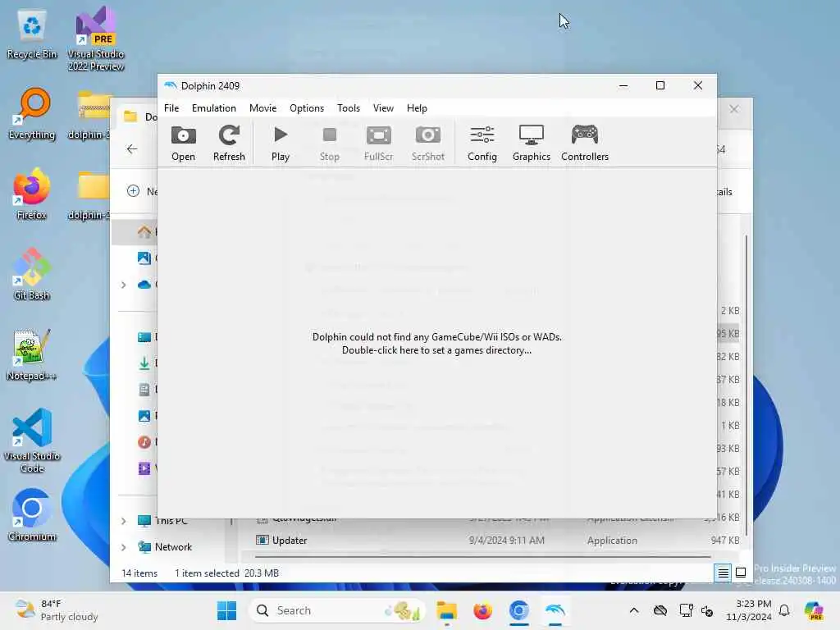The height and width of the screenshot is (630, 840).
Task: Click the Dolphin taskbar icon
Action: [x=555, y=610]
